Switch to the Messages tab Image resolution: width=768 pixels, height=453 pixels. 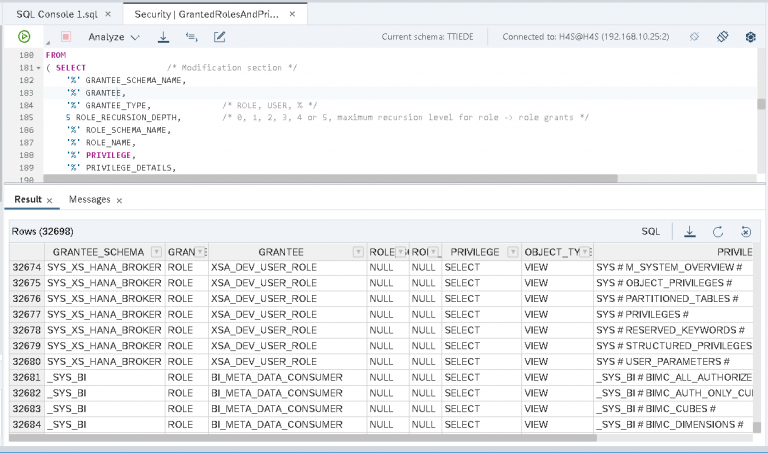(x=89, y=200)
